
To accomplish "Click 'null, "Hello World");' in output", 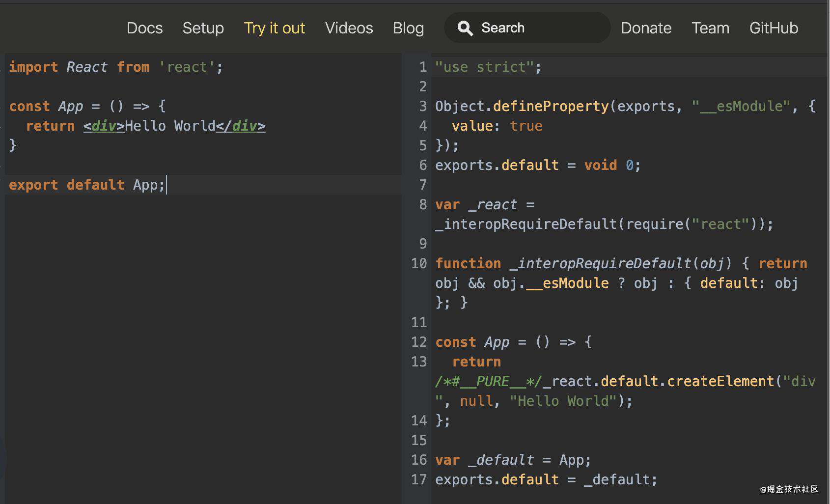I will point(546,401).
